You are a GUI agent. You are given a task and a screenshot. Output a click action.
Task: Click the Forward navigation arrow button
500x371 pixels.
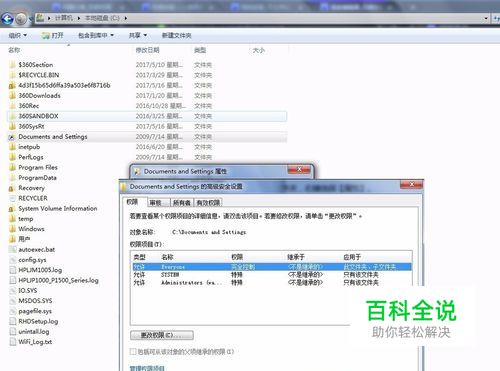click(x=21, y=19)
